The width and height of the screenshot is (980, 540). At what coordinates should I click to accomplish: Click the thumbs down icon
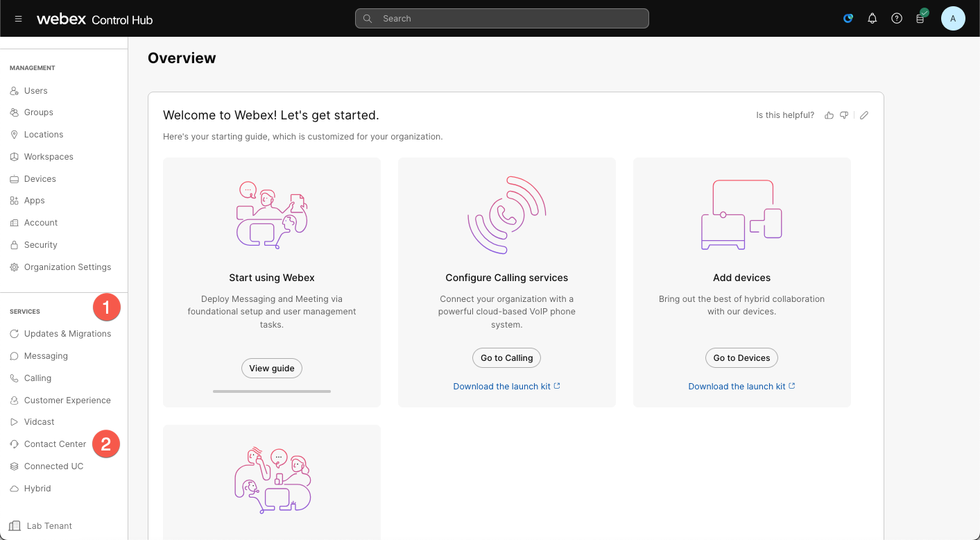[844, 115]
